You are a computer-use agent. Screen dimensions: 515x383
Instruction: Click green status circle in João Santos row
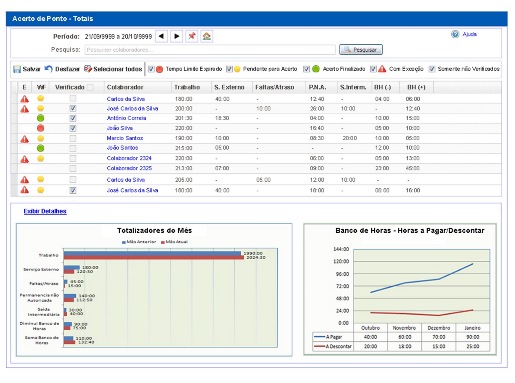pos(40,148)
